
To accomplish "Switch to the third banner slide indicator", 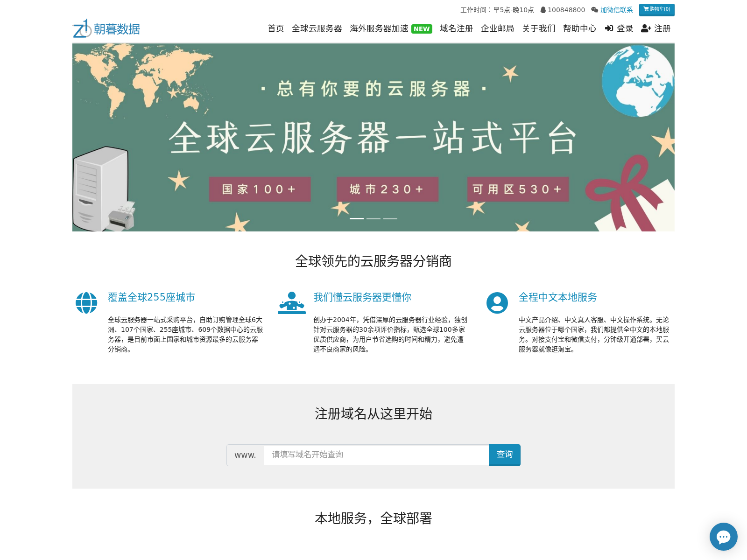I will 390,218.
